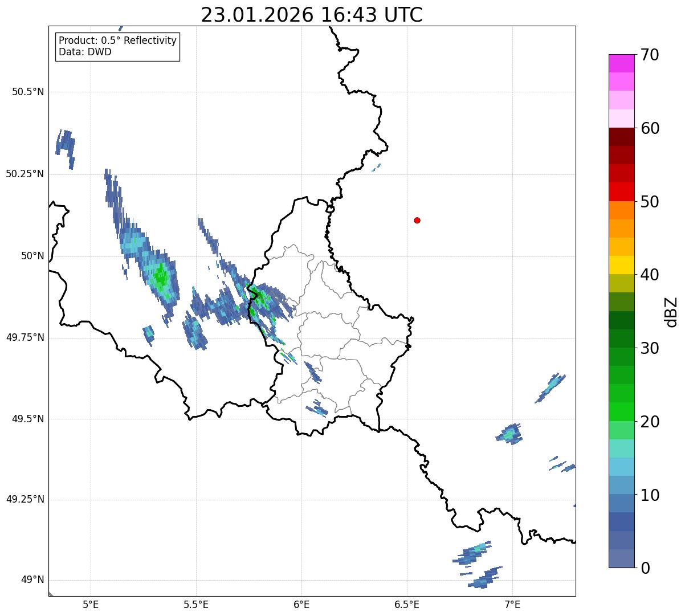Image resolution: width=685 pixels, height=616 pixels.
Task: Click the 49°N latitude label
Action: point(32,580)
